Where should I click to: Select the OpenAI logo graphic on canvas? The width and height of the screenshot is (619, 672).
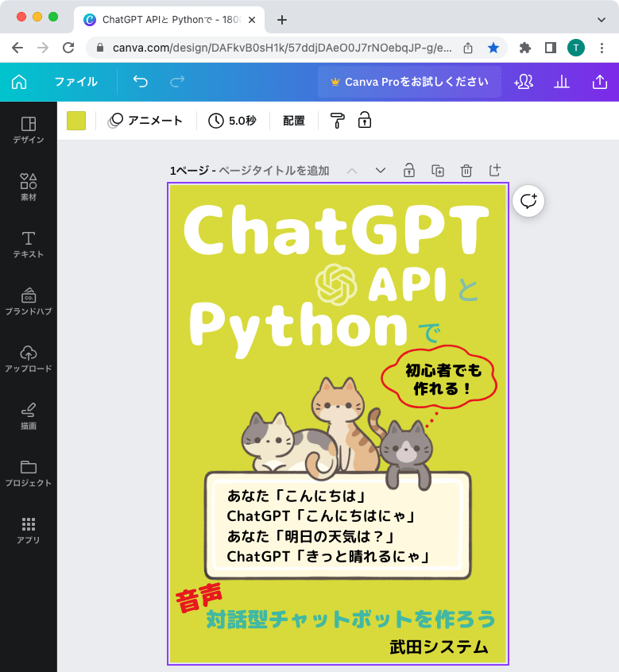coord(336,284)
